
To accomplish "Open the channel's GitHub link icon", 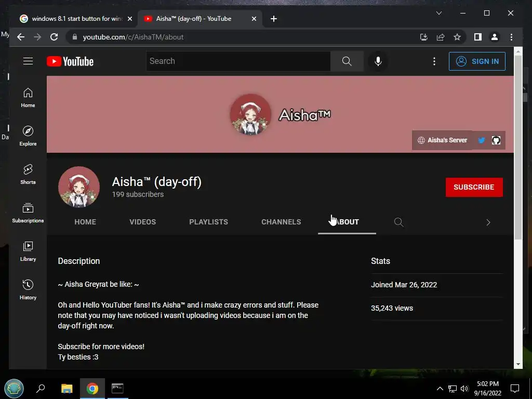I will pos(496,140).
